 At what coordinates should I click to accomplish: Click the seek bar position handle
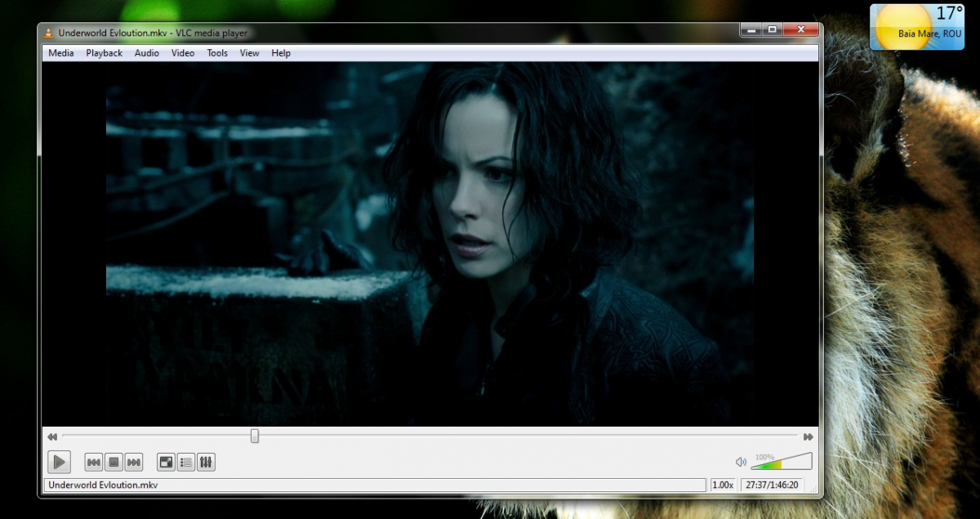pyautogui.click(x=255, y=436)
